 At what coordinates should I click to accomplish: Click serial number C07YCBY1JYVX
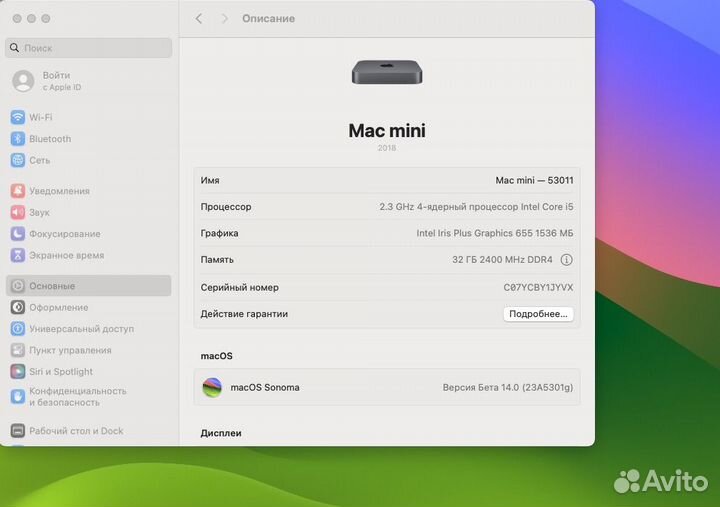(538, 287)
